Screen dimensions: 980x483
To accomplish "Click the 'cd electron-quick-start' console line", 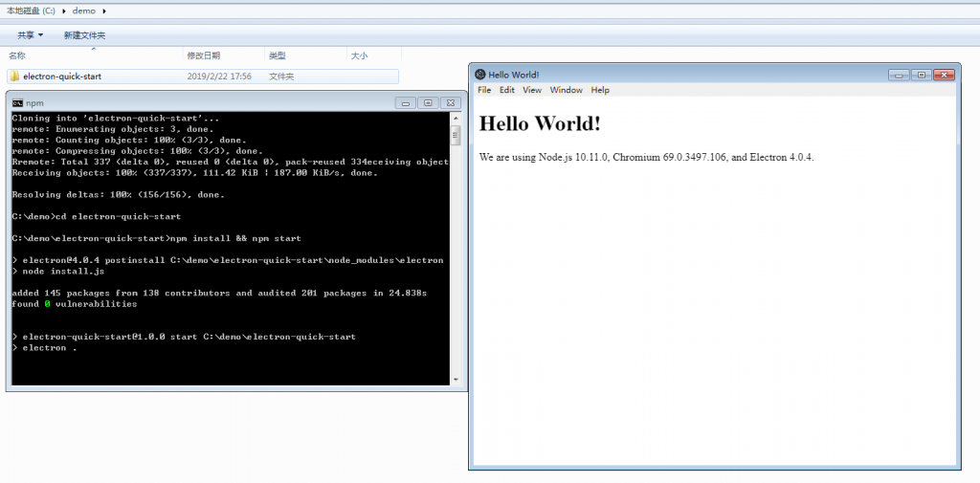I will click(97, 216).
